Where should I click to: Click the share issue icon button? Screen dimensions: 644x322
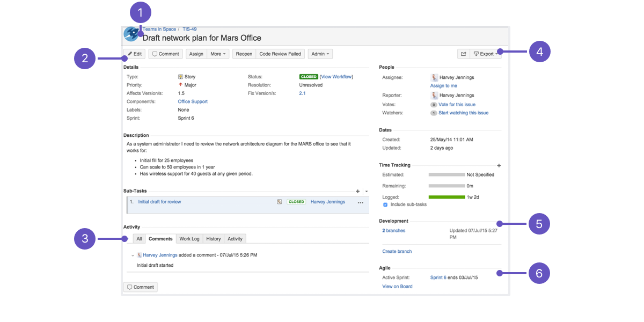click(x=463, y=54)
